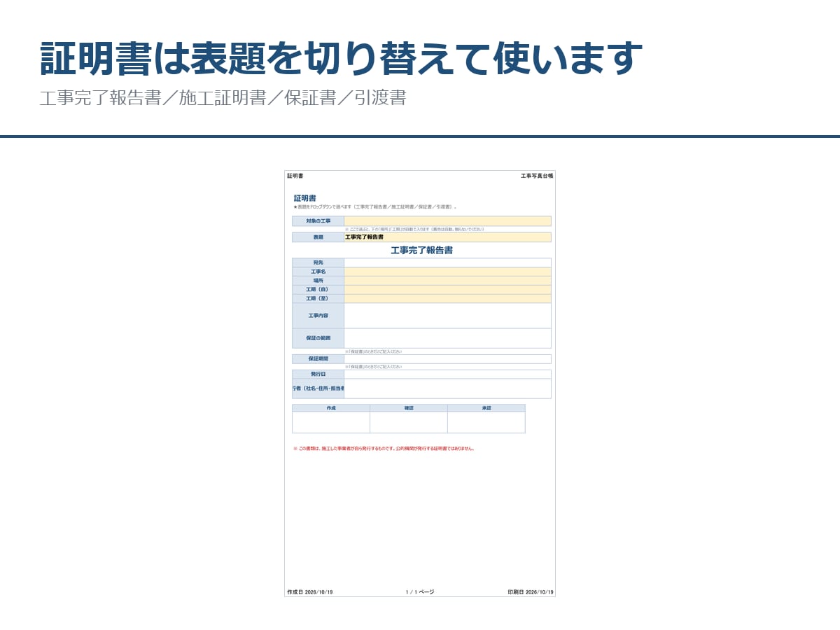This screenshot has height=630, width=840.
Task: Click the 保証期間 label cell
Action: [318, 359]
